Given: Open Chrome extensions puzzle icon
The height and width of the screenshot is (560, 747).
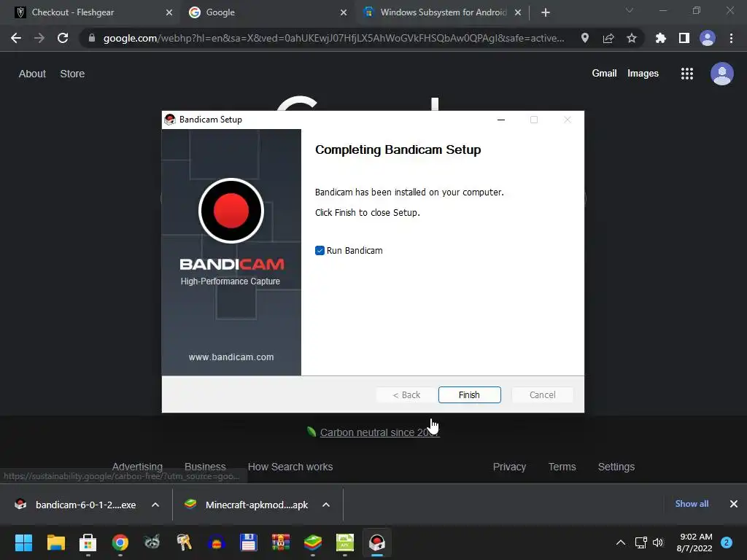Looking at the screenshot, I should (x=661, y=38).
